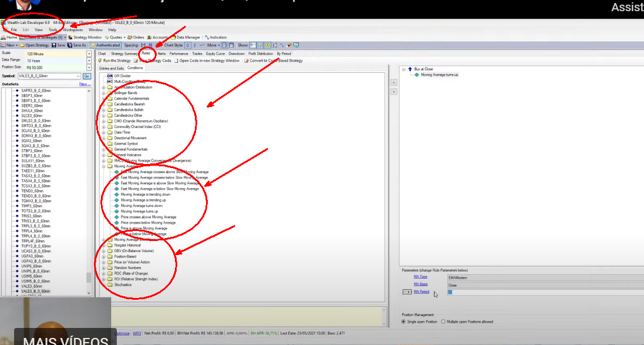
Task: Select the Buy at Close rule
Action: coord(420,69)
